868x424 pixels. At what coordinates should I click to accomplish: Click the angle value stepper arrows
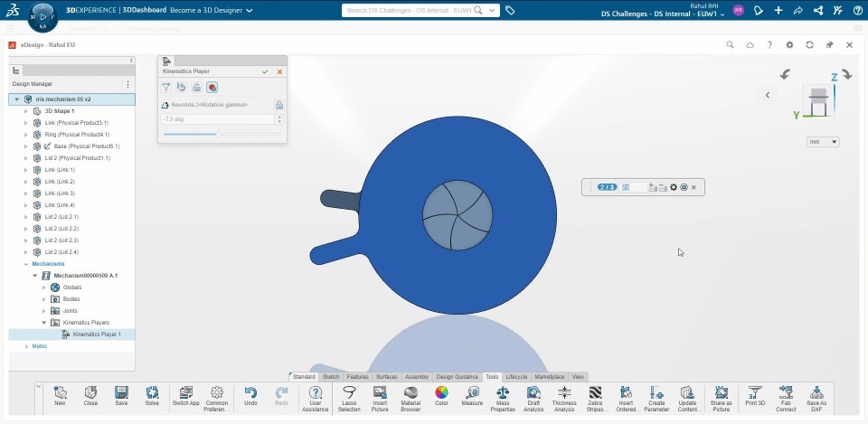(279, 119)
